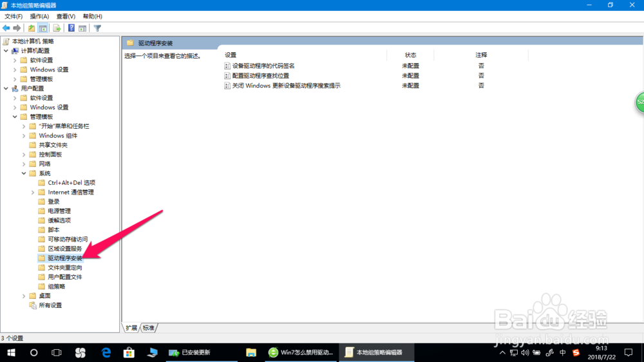Click policy icon for 关闭 Windows 更新设备驱动程序搜索提示

pyautogui.click(x=227, y=86)
